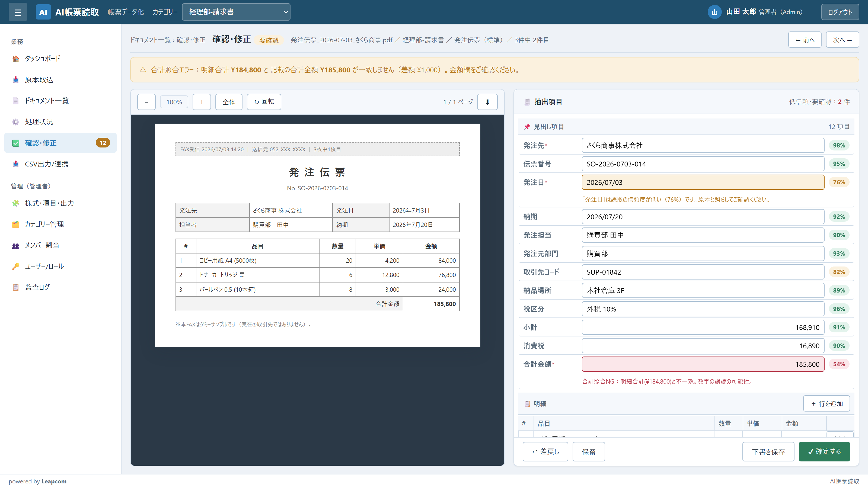
Task: Download the document with arrow icon
Action: [x=487, y=102]
